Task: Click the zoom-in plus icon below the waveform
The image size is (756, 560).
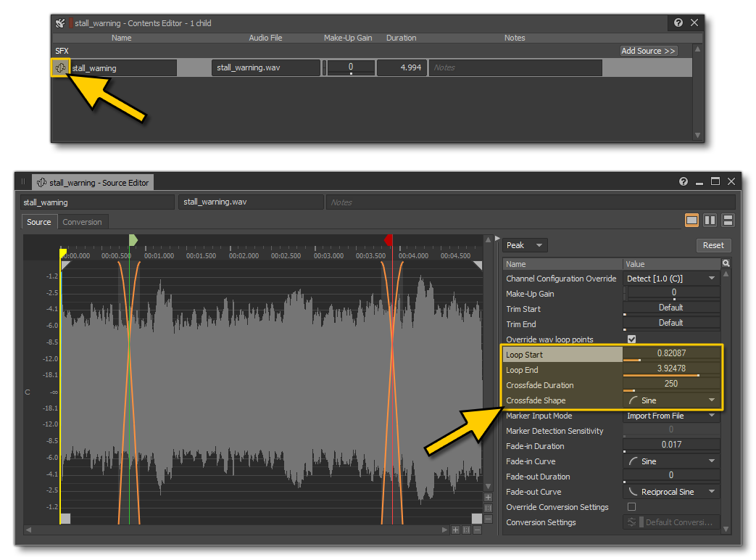Action: coord(456,530)
